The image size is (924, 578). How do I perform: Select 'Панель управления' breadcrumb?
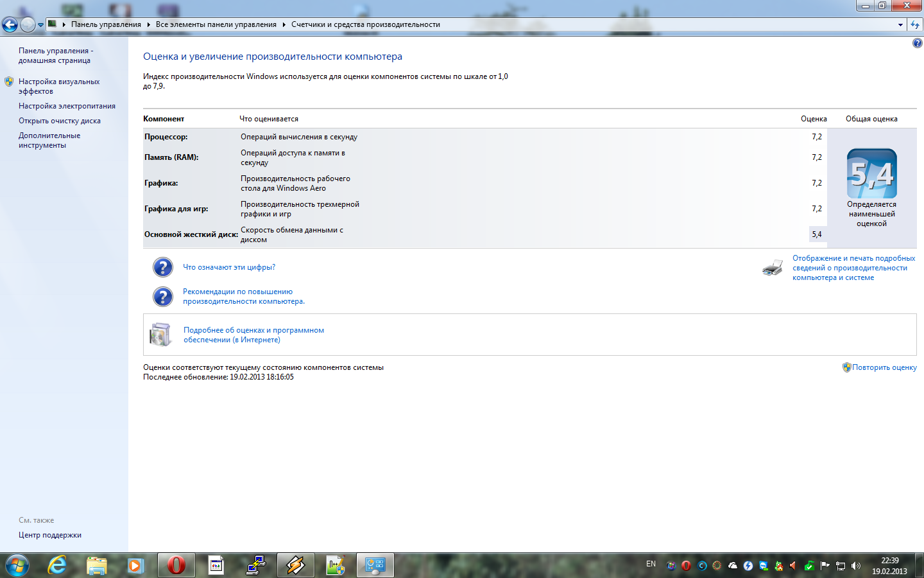click(106, 24)
